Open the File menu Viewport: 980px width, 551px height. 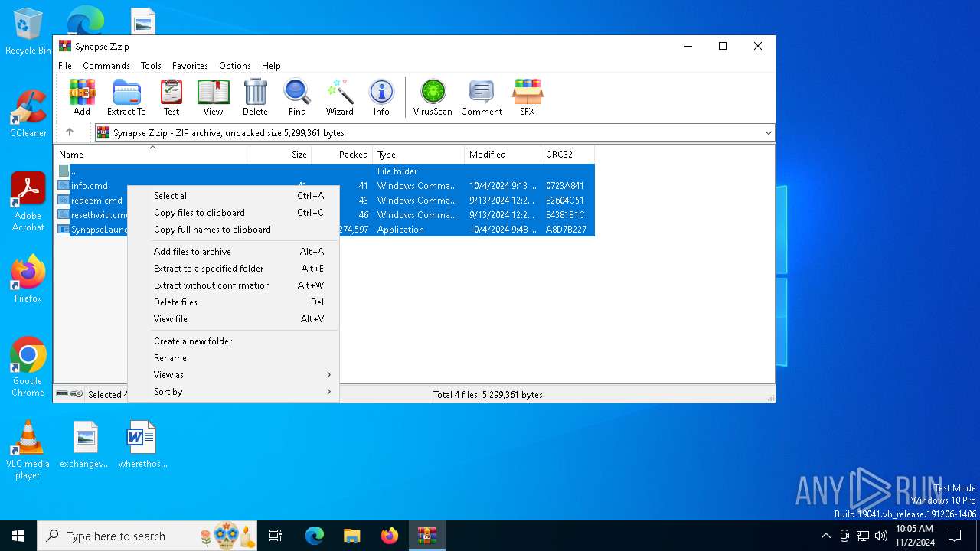[65, 66]
